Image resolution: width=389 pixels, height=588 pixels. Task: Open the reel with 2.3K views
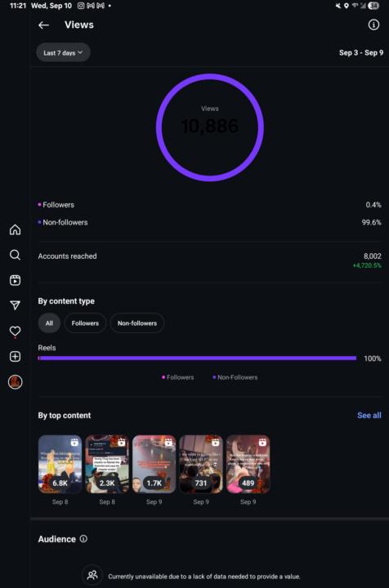(107, 464)
